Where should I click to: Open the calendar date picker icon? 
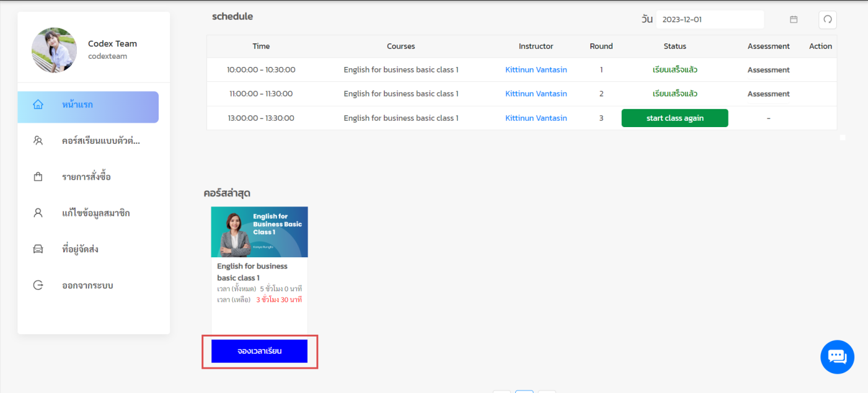794,19
